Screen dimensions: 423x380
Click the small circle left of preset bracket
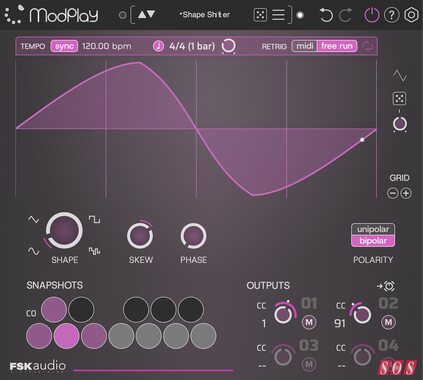point(122,15)
